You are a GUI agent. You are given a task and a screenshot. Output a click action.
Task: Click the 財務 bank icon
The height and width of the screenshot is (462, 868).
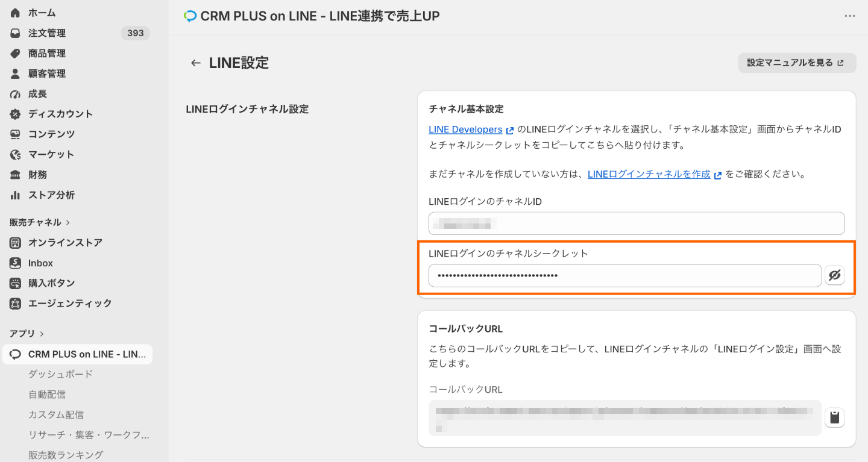click(x=16, y=175)
